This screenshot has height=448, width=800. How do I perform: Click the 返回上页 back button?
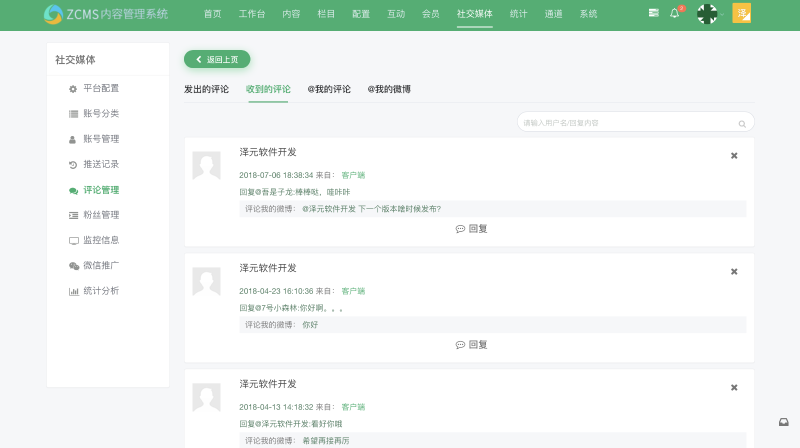point(217,59)
